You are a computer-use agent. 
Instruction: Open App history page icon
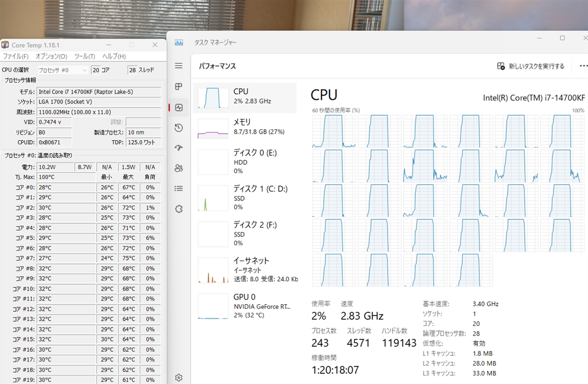point(179,128)
